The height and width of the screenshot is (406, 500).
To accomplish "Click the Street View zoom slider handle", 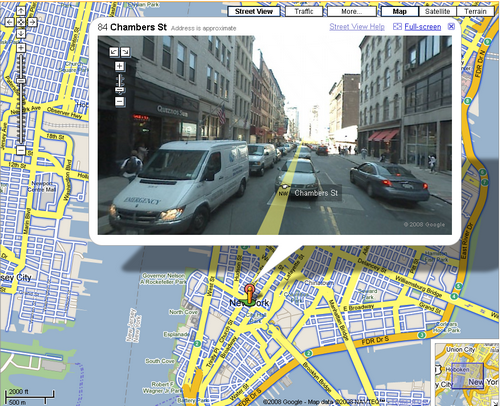I will coord(120,90).
